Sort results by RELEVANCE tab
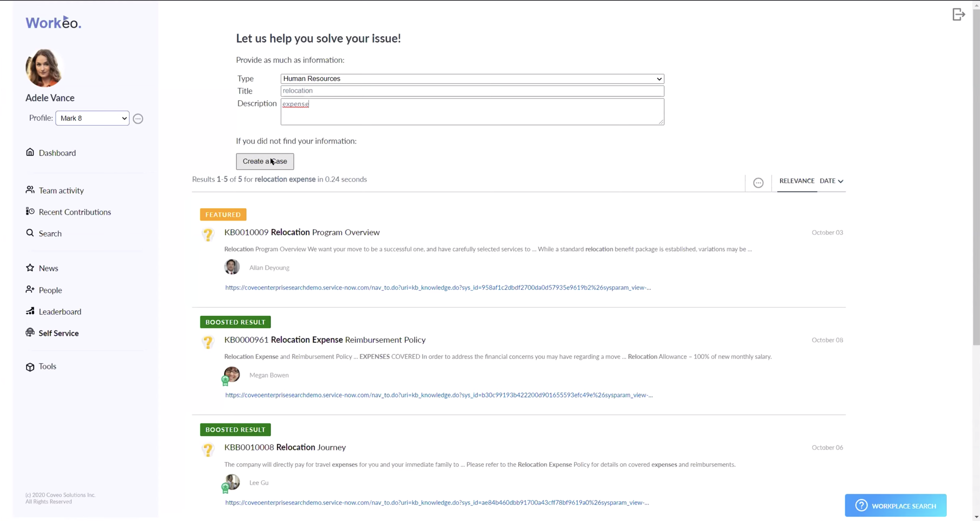Viewport: 980px width, 521px height. (x=797, y=181)
